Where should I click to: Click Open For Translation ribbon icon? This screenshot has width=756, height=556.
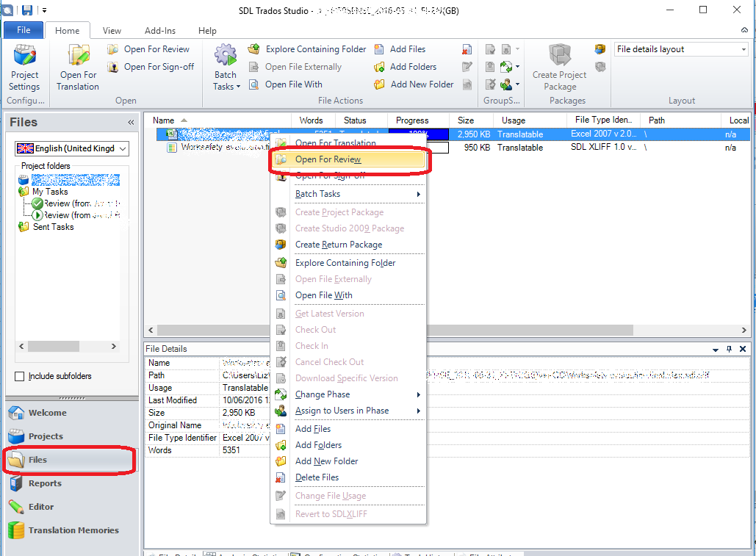point(78,57)
